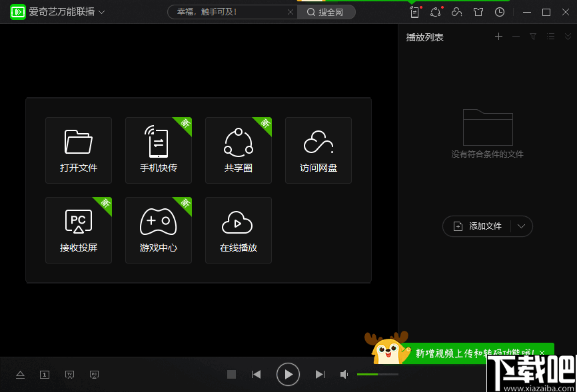Click the iQIYI green logo
577x392 pixels.
point(18,12)
